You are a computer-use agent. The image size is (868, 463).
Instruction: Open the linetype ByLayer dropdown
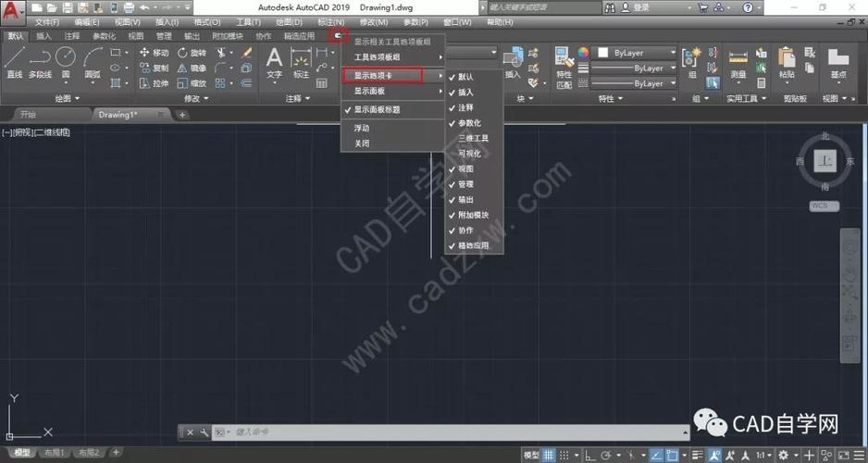click(x=635, y=83)
